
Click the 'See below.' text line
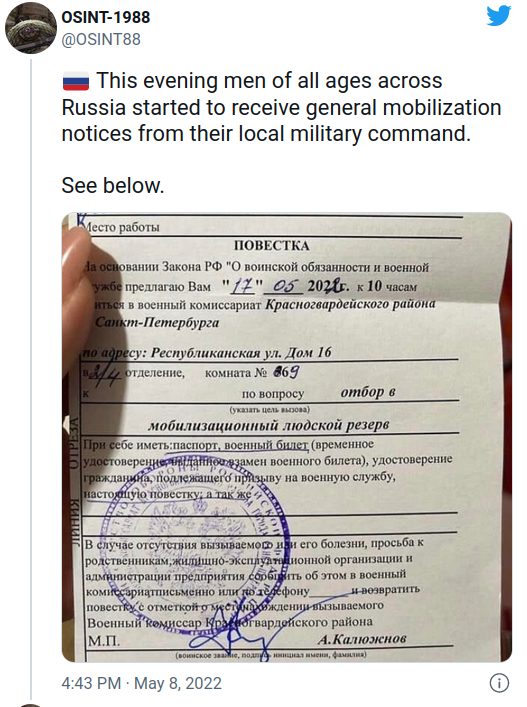[x=113, y=186]
